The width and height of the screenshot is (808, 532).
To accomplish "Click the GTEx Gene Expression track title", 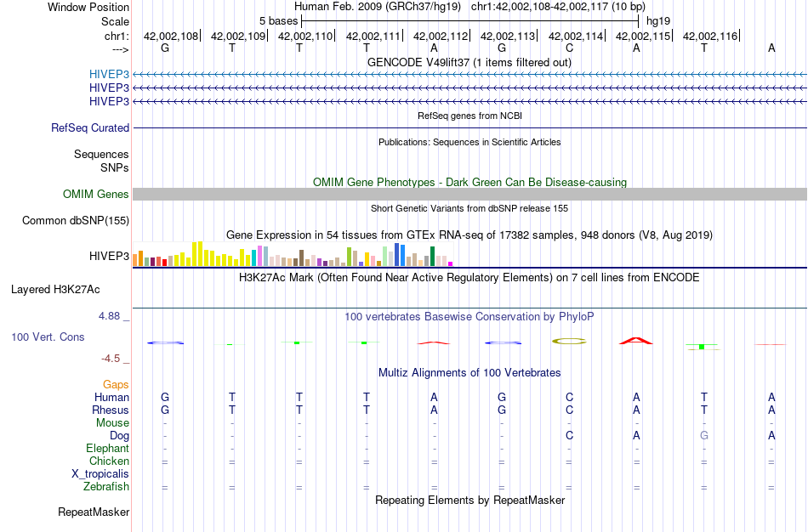I will [469, 235].
